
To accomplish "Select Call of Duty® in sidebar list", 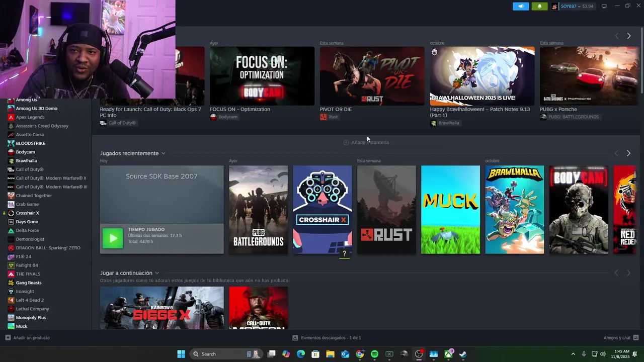I will [x=30, y=169].
